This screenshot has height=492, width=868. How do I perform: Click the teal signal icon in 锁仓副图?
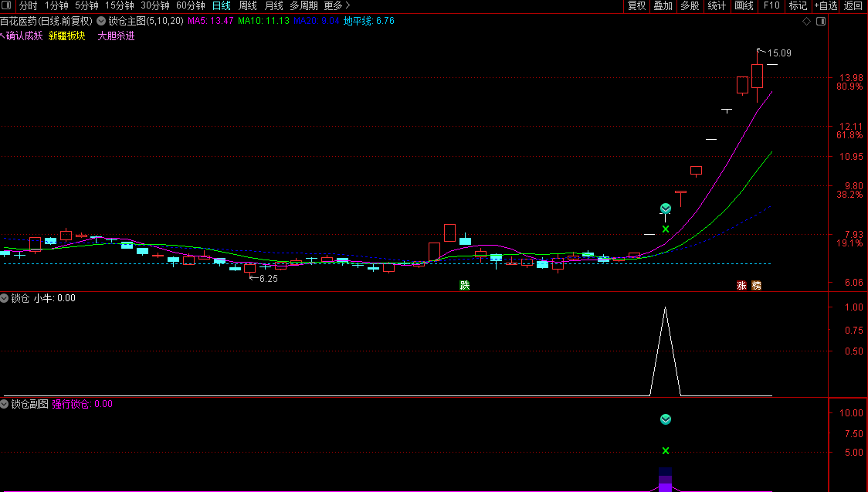pos(666,419)
